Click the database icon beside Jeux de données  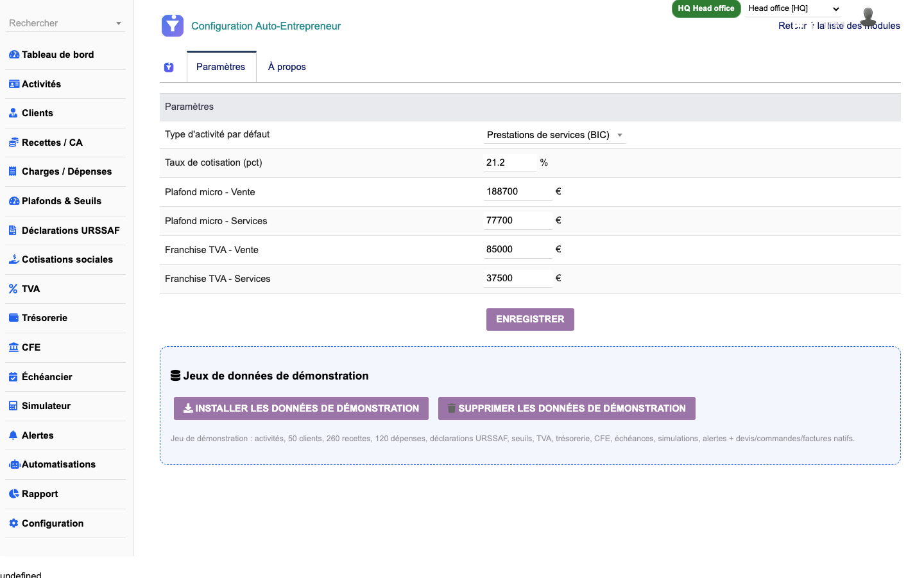pyautogui.click(x=175, y=376)
